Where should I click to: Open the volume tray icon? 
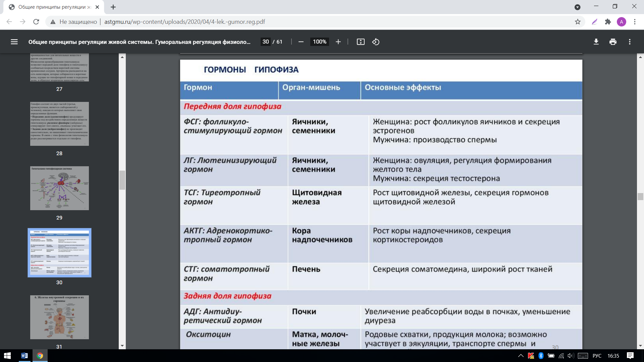[x=571, y=356]
